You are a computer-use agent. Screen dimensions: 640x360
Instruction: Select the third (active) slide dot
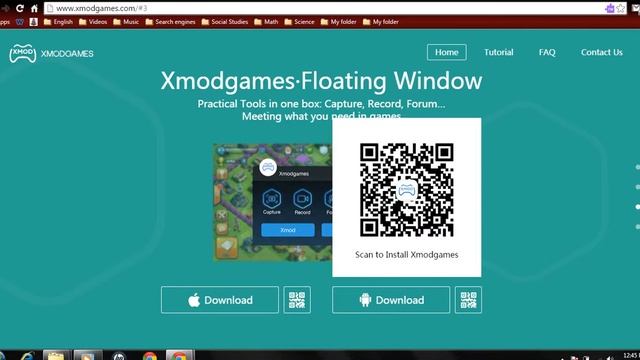[x=638, y=207]
